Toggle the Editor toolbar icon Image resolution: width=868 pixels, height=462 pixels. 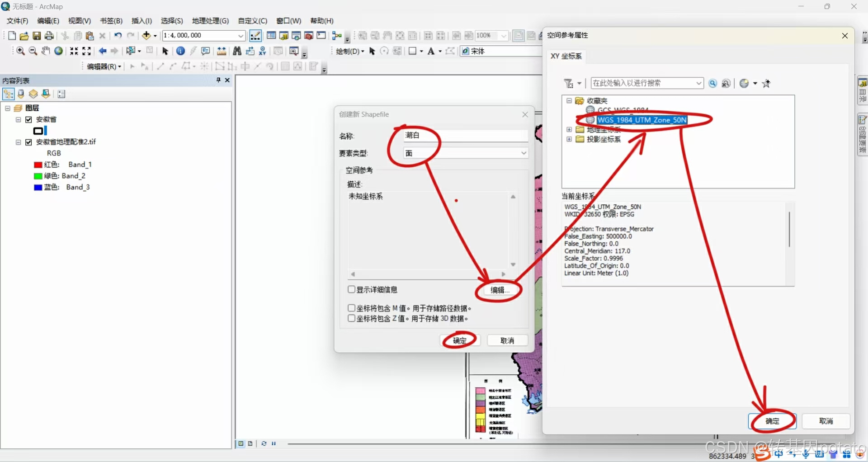[255, 36]
